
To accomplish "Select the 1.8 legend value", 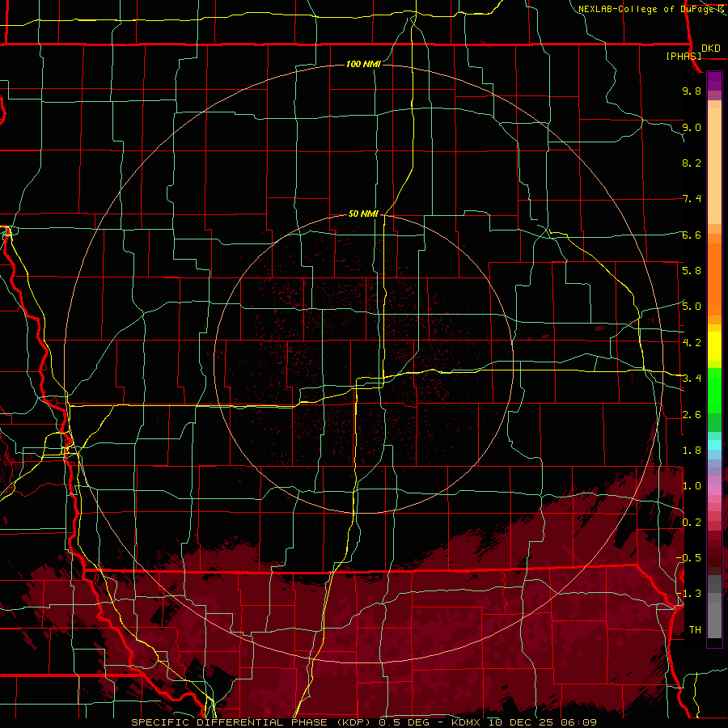I will (692, 451).
